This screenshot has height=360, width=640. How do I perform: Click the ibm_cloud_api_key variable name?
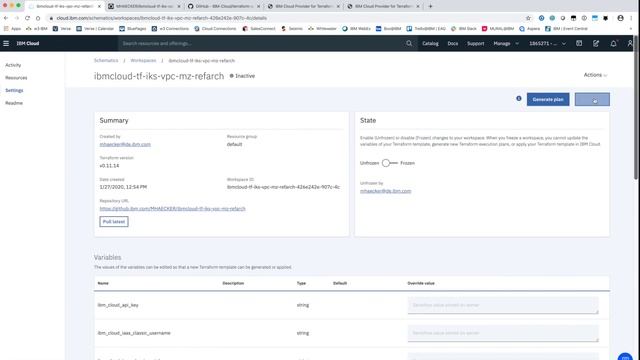[x=118, y=305]
